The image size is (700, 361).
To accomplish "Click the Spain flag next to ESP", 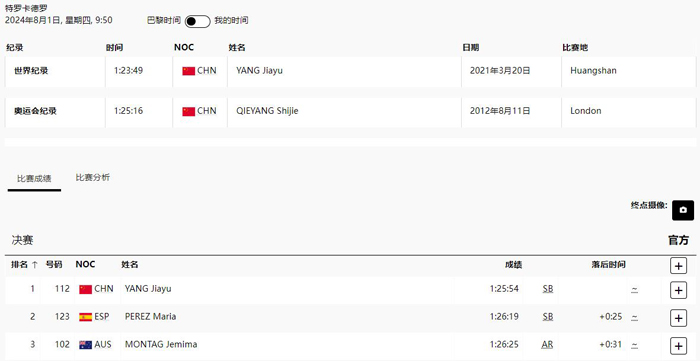I will tap(85, 317).
